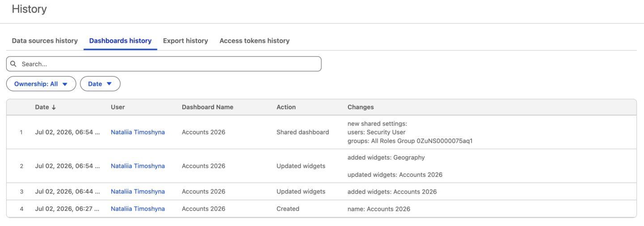Click the Created action cell
Screen dimensions: 644x226
point(288,209)
